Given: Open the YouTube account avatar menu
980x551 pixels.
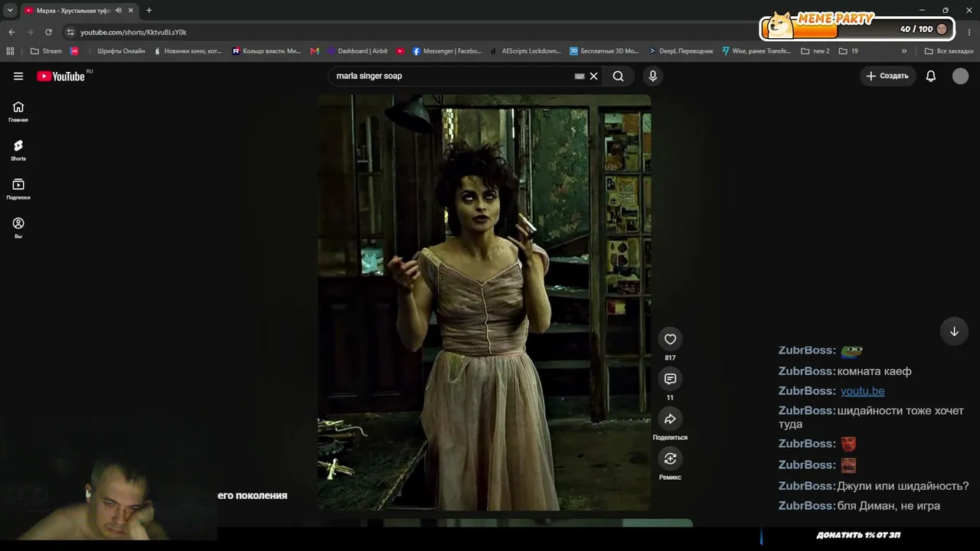Looking at the screenshot, I should click(x=960, y=76).
